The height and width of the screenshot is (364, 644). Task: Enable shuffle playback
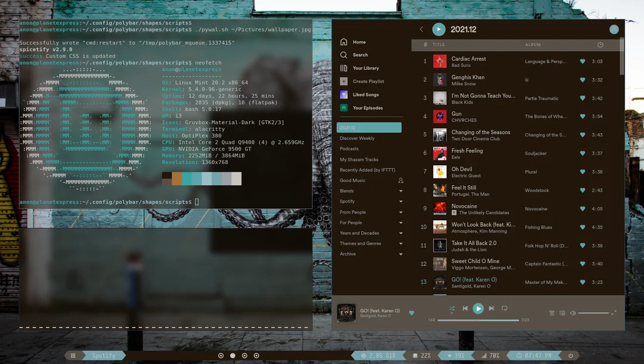[x=451, y=309]
